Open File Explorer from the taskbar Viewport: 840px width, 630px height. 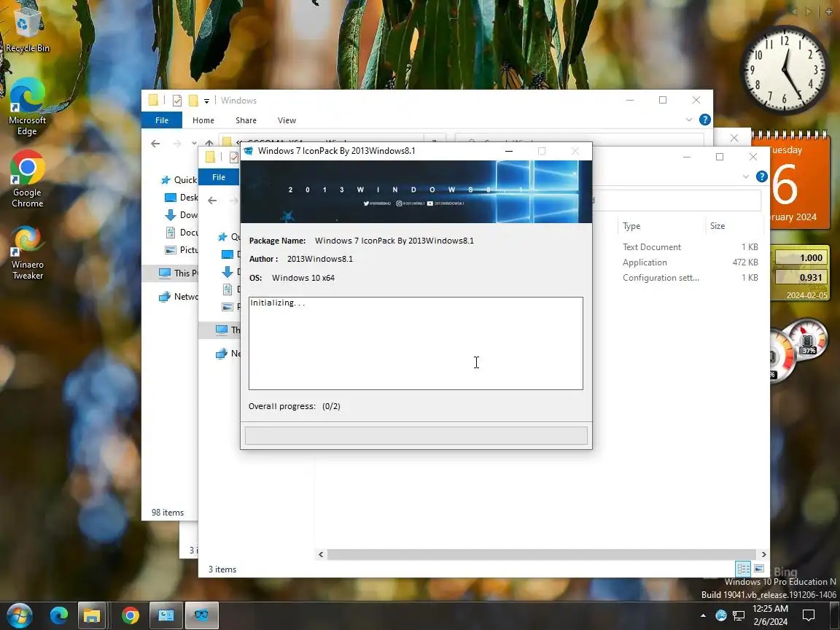pos(92,615)
